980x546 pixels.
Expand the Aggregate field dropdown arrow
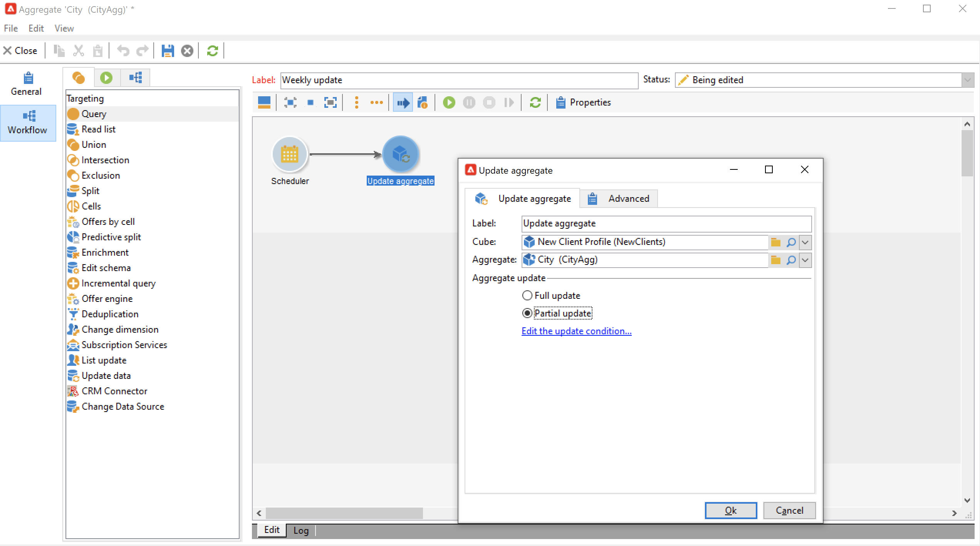(x=805, y=260)
